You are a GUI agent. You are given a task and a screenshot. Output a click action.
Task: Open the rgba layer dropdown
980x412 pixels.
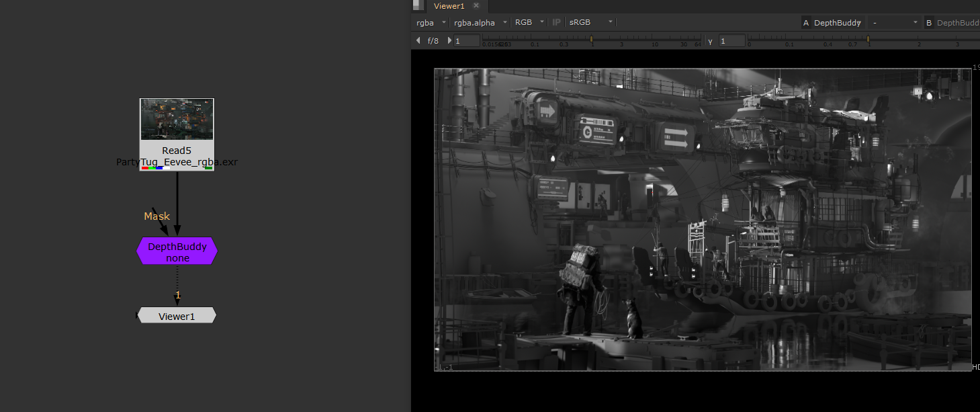coord(431,22)
